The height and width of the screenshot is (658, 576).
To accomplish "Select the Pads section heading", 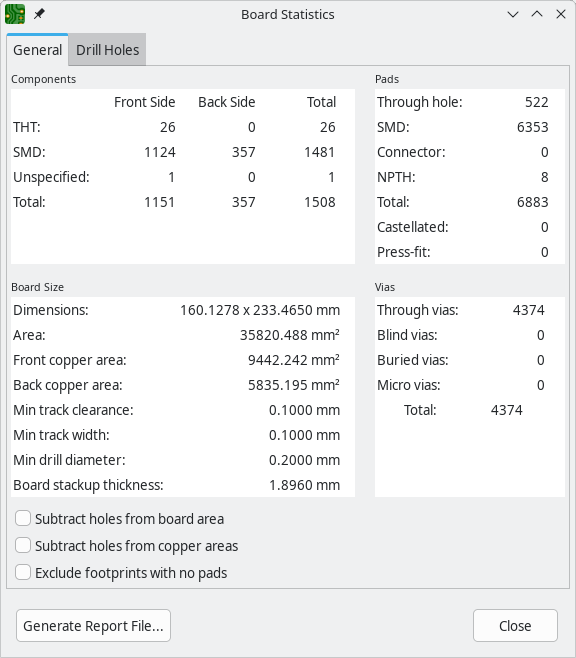I will pos(387,79).
